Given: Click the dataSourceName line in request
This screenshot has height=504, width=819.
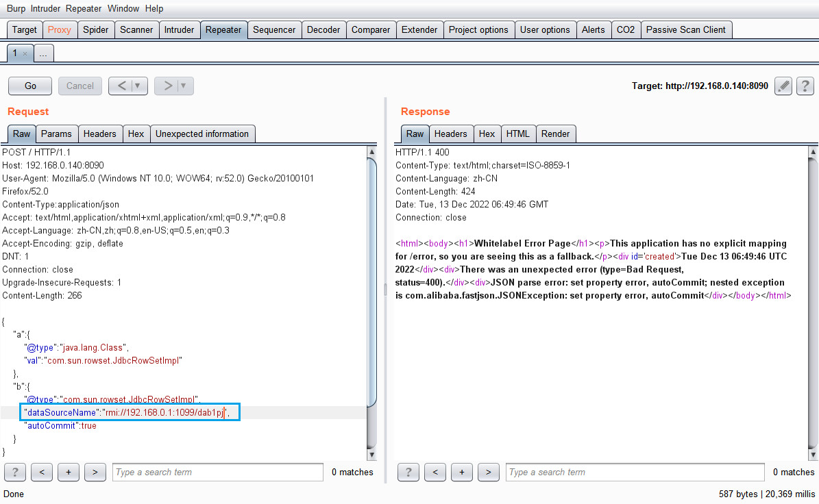Looking at the screenshot, I should [x=126, y=413].
